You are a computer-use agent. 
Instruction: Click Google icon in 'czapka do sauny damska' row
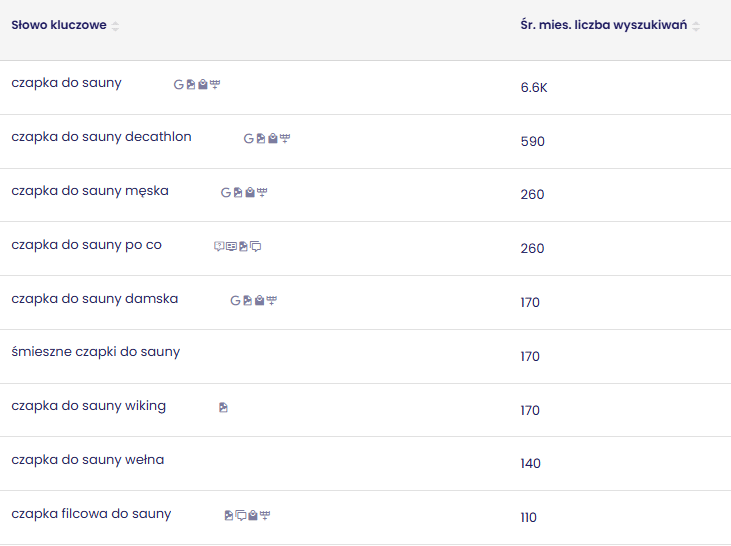(x=235, y=300)
